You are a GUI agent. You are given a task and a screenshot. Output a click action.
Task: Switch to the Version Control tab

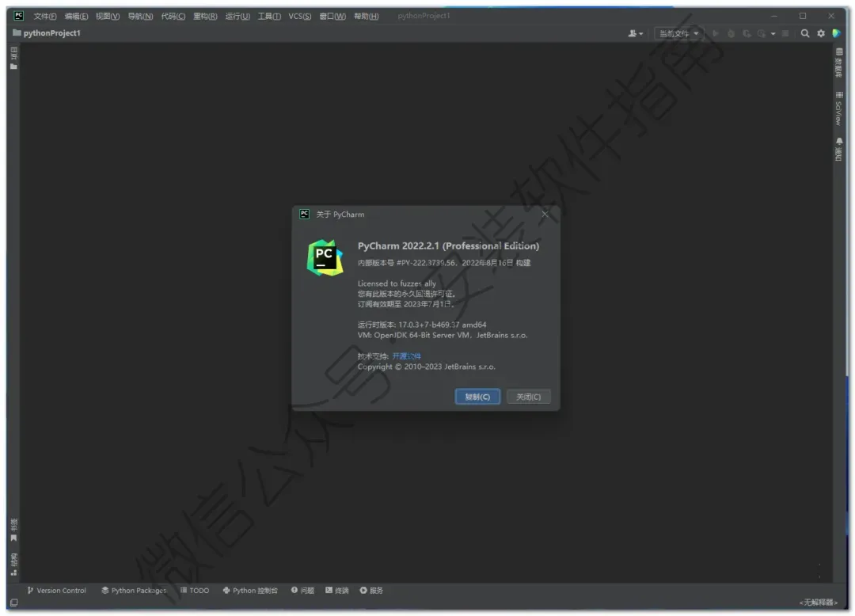click(x=57, y=591)
